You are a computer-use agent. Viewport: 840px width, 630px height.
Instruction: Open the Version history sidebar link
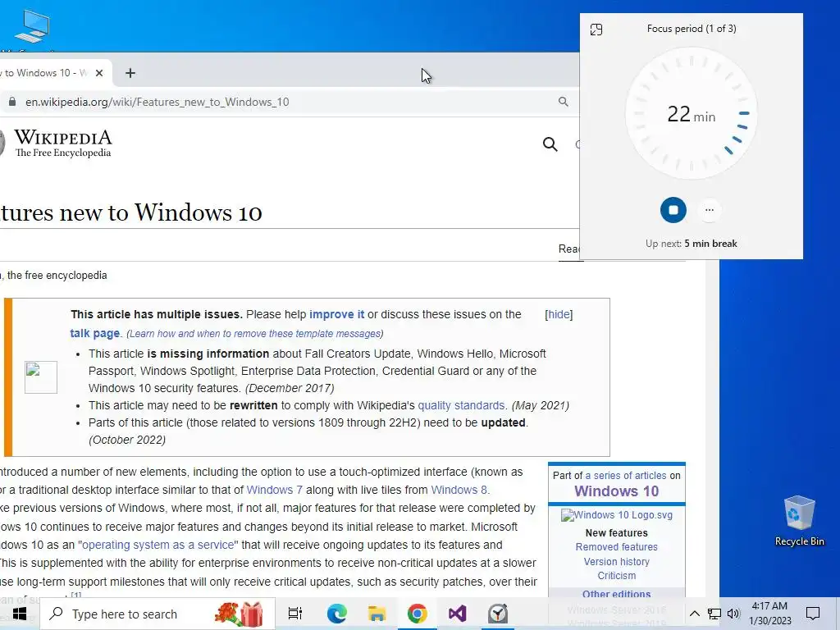tap(617, 561)
